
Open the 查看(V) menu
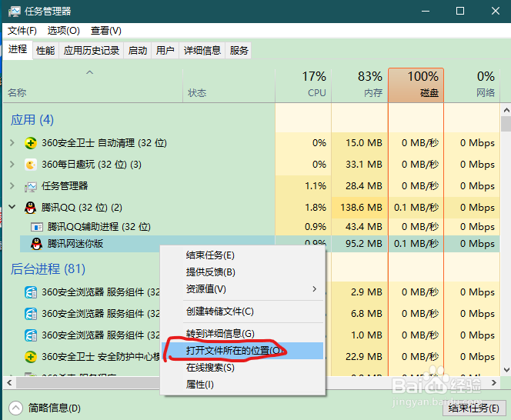(x=106, y=31)
